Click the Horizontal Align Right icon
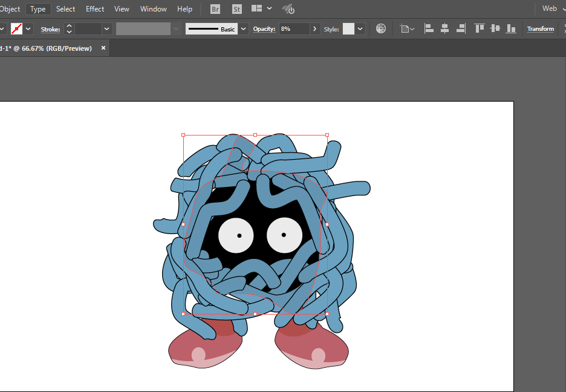 pos(461,28)
